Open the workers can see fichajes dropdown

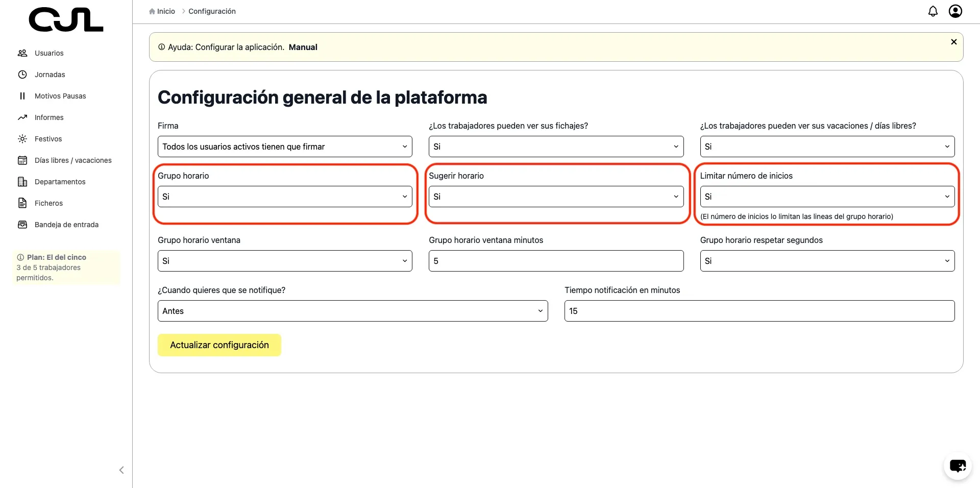556,147
